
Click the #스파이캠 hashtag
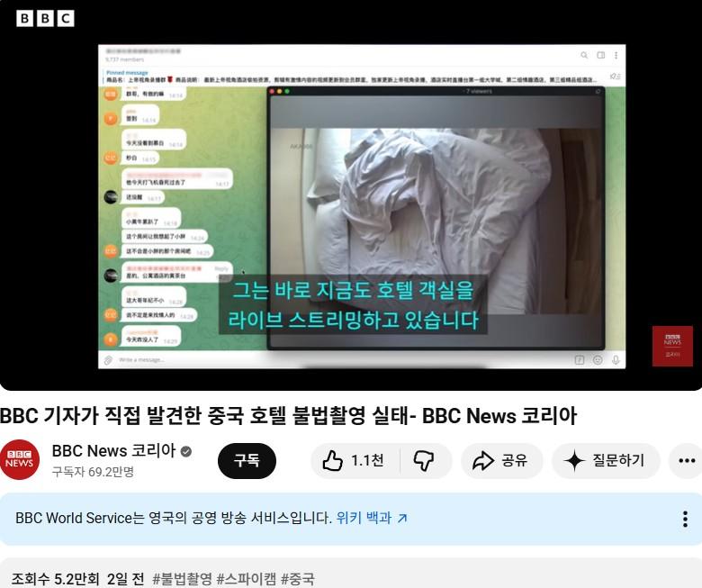pyautogui.click(x=247, y=579)
